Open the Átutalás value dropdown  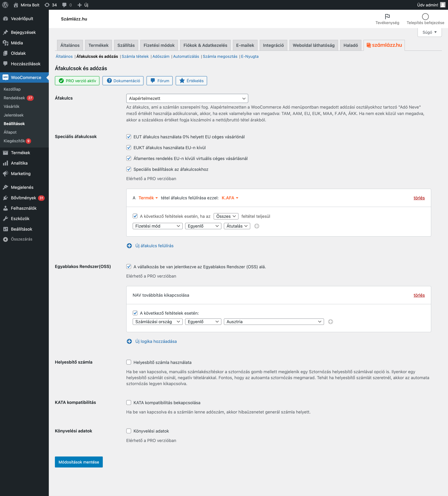coord(237,226)
